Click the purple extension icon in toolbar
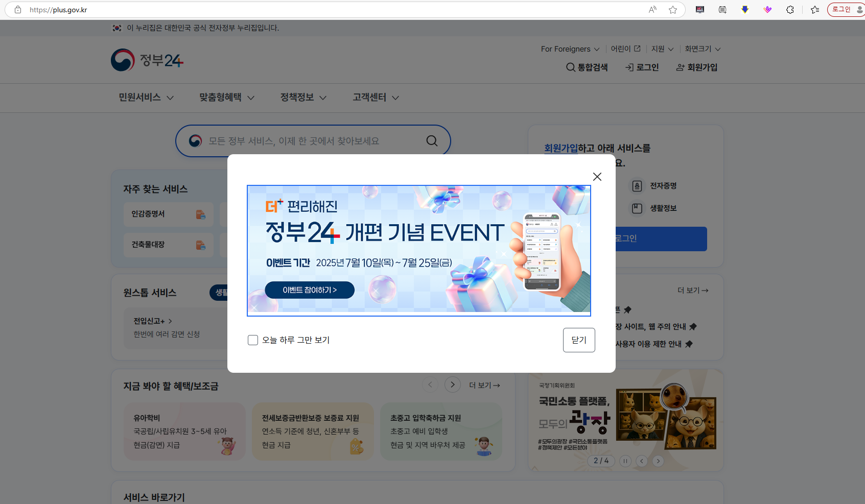 [767, 10]
